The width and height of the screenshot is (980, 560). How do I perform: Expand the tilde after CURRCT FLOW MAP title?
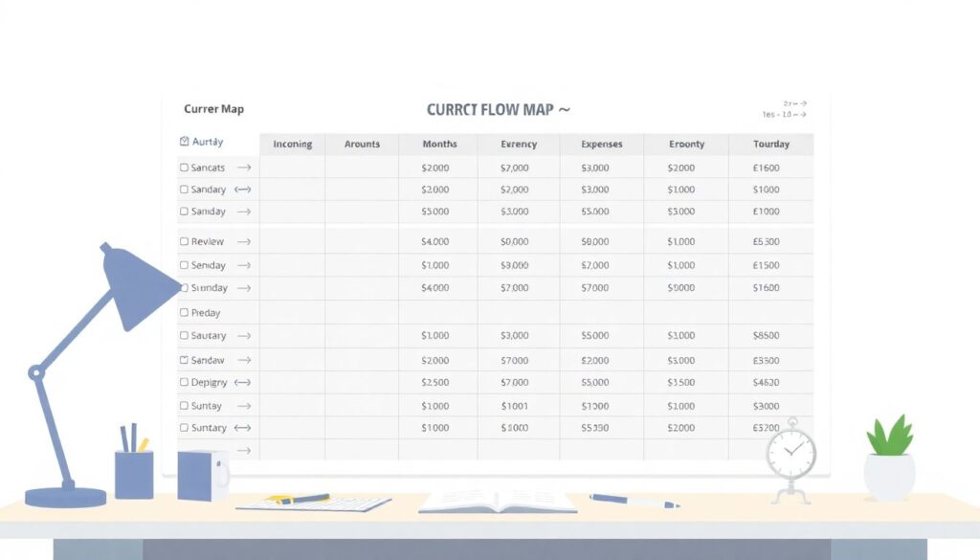[564, 110]
